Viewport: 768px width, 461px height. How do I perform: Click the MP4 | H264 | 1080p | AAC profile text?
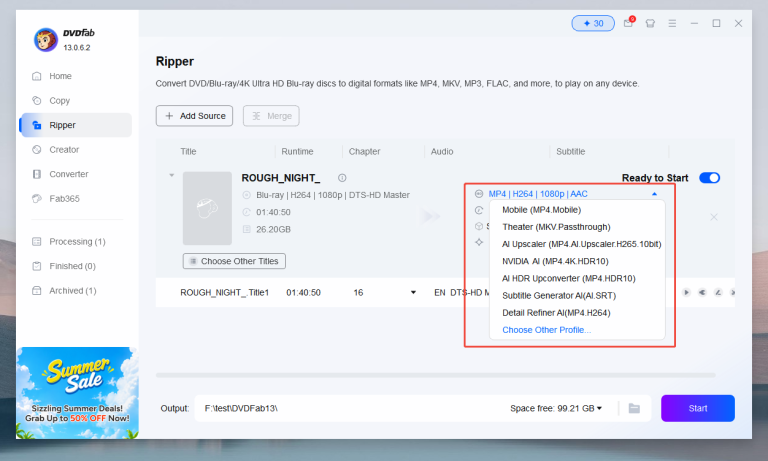[538, 194]
